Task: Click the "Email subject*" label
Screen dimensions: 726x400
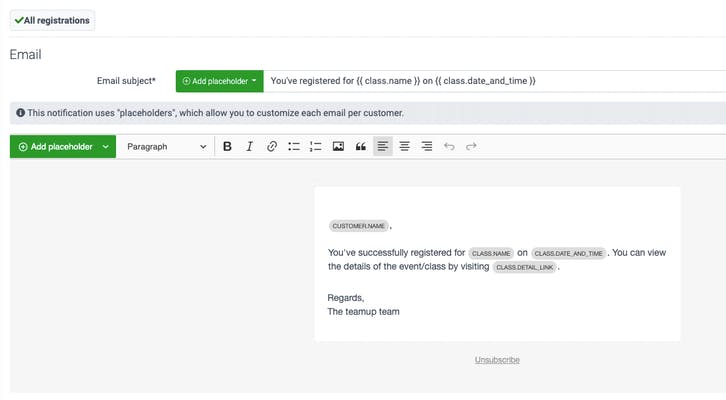Action: click(x=126, y=81)
